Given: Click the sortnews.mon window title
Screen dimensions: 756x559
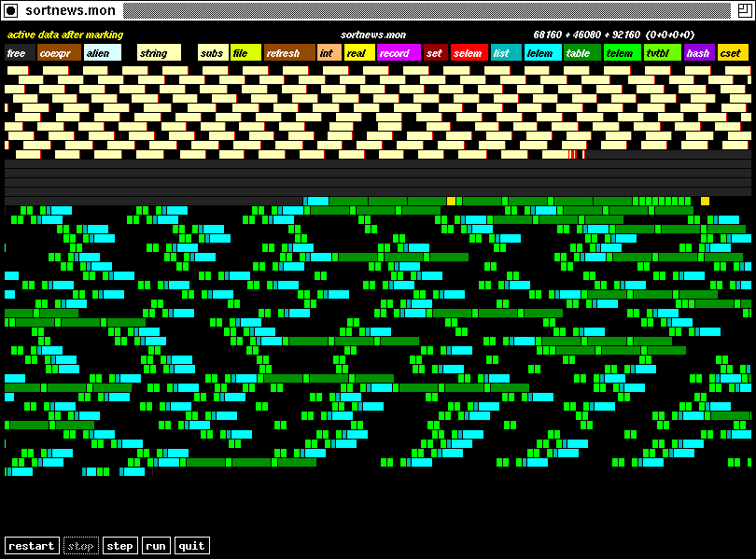Looking at the screenshot, I should [x=71, y=11].
